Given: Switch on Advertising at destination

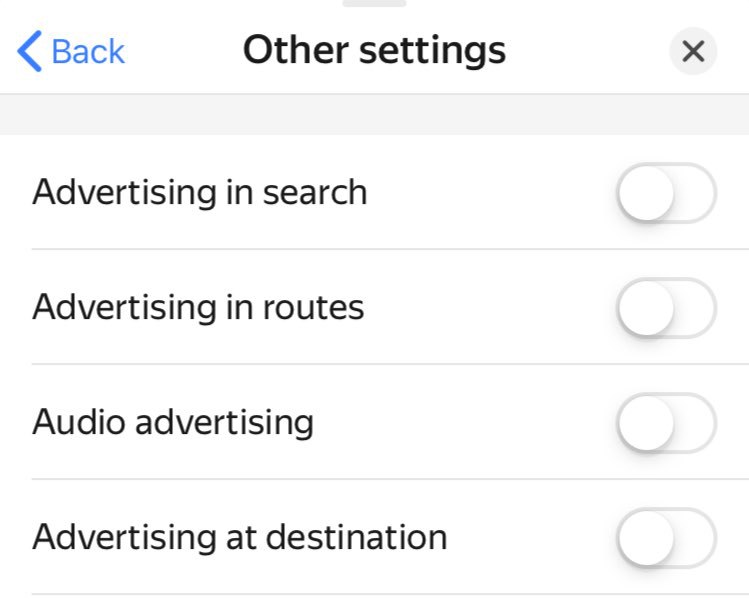Looking at the screenshot, I should tap(666, 537).
